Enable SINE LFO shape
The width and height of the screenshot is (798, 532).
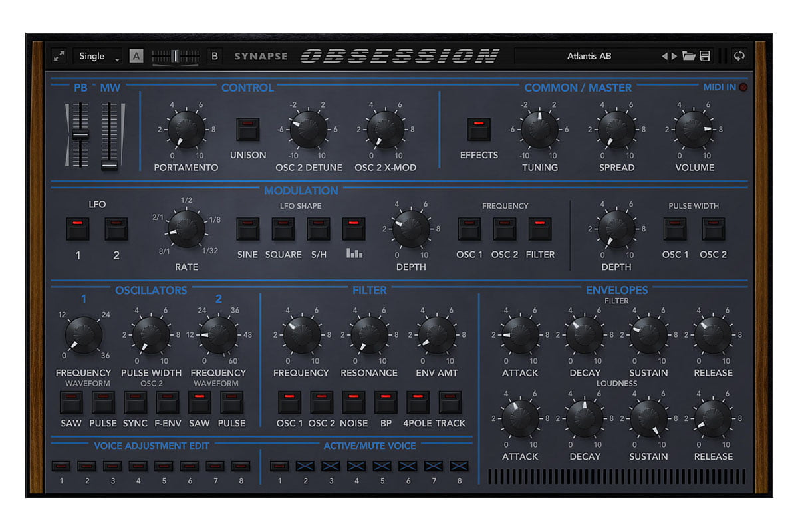pyautogui.click(x=248, y=229)
